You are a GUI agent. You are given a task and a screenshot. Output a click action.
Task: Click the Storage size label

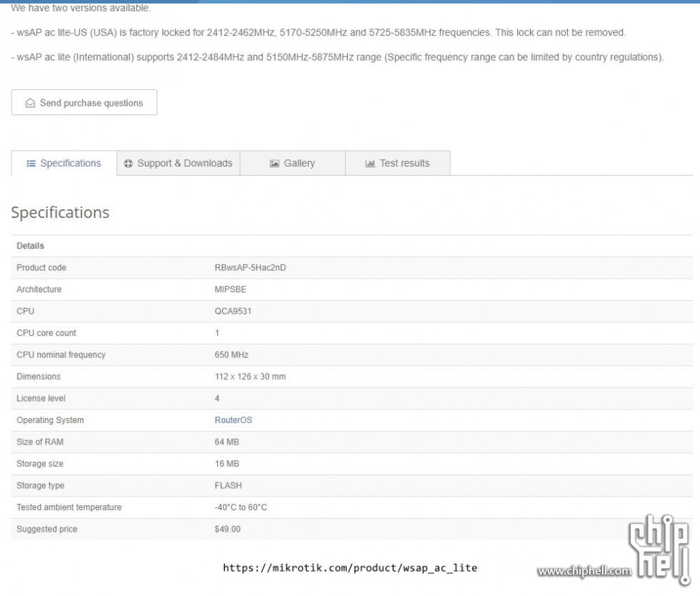(x=40, y=464)
